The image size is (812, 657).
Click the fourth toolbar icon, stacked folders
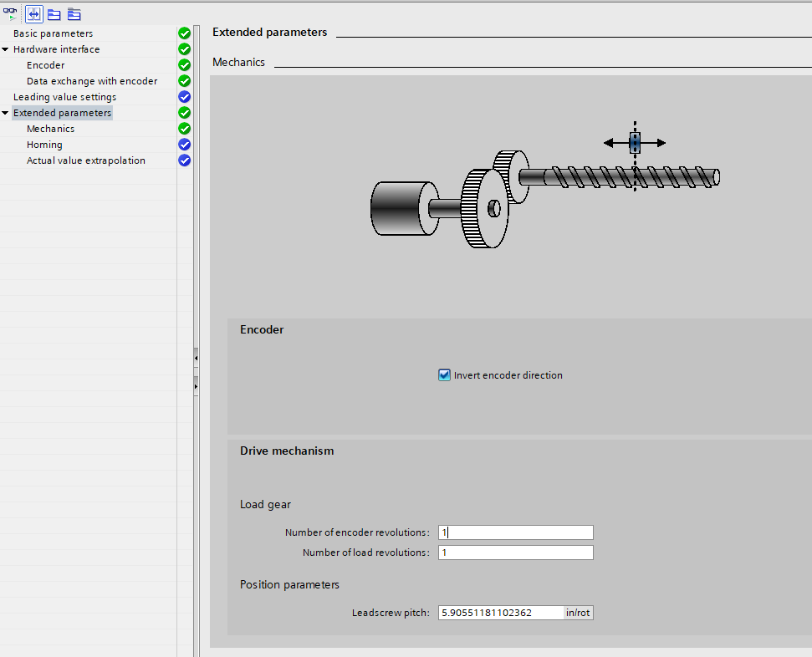[x=74, y=13]
